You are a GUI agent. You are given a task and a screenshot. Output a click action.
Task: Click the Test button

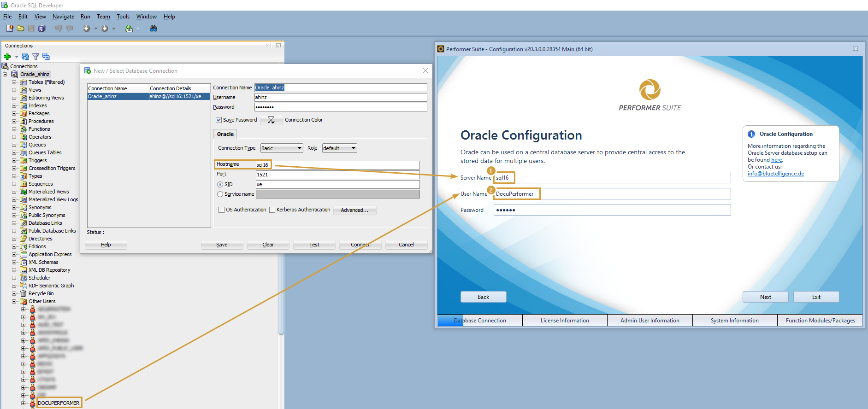[314, 245]
